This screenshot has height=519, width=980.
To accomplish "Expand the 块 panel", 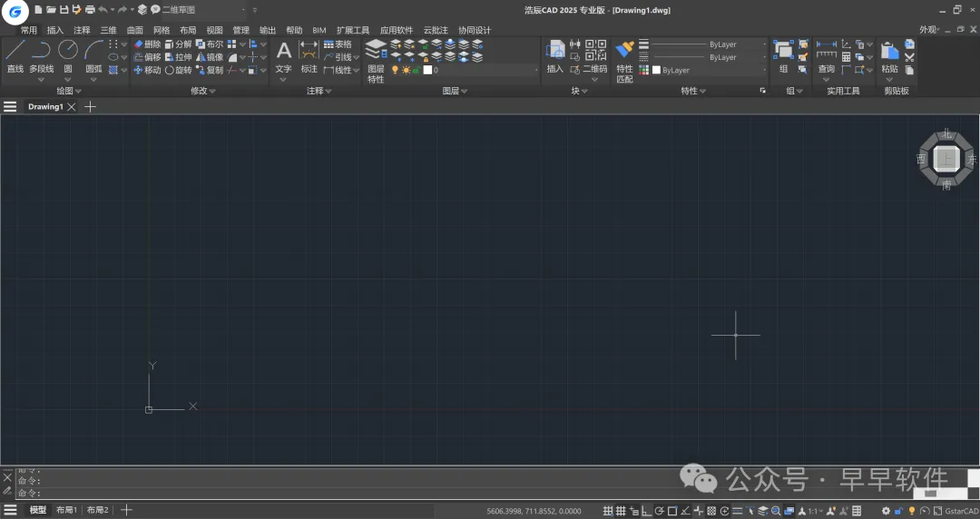I will (x=579, y=91).
